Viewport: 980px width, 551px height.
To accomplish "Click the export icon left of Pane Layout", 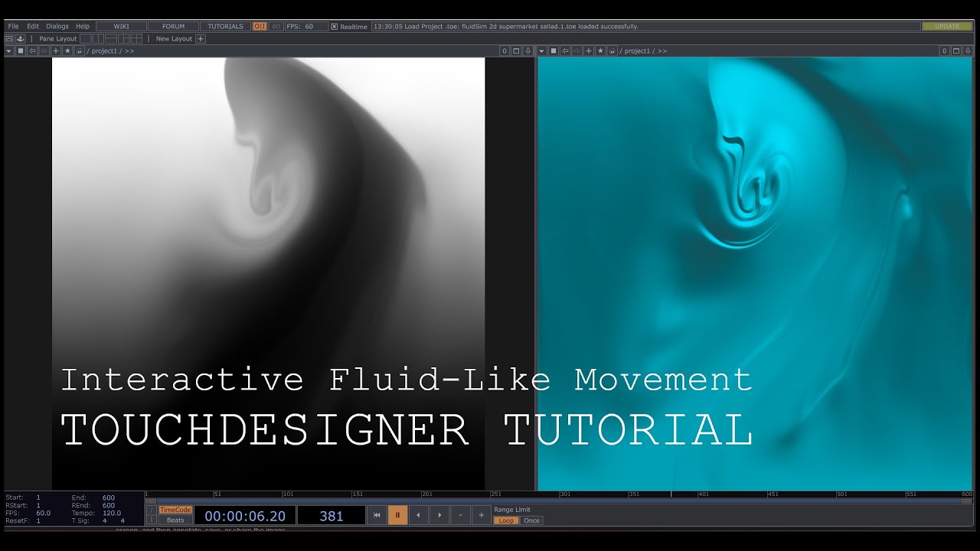I will click(21, 38).
